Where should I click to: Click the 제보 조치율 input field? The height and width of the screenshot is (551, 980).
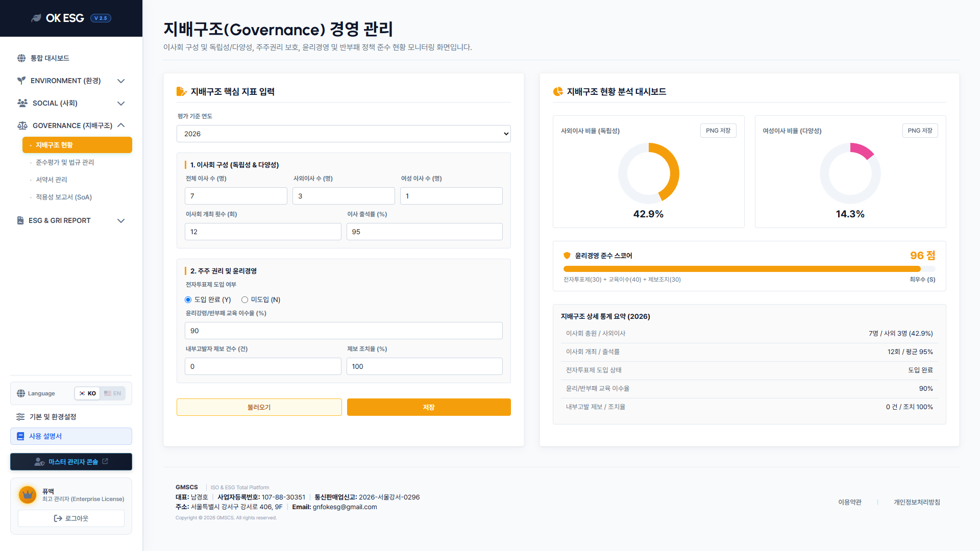(x=425, y=366)
